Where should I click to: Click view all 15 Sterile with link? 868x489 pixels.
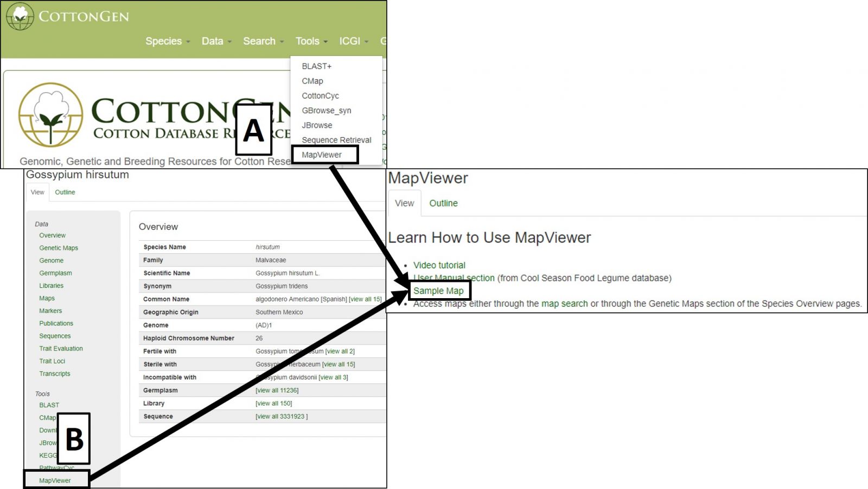coord(339,364)
